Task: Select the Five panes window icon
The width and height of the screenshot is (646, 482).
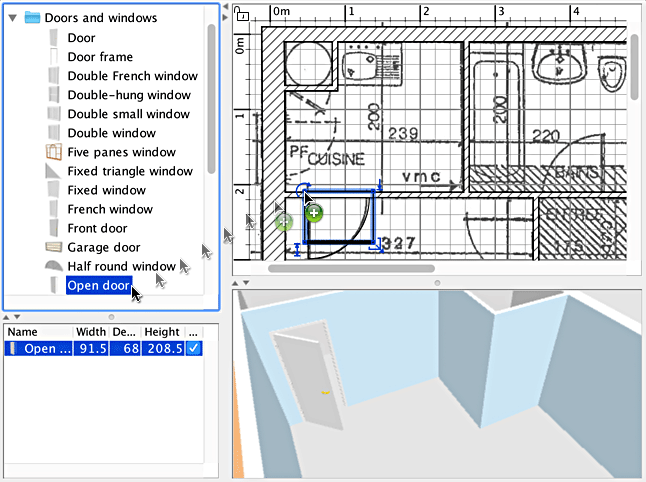Action: click(54, 152)
